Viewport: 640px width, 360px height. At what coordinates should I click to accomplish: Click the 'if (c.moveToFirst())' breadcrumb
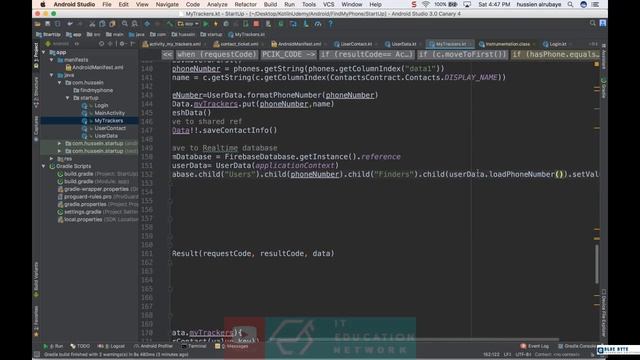click(x=462, y=54)
